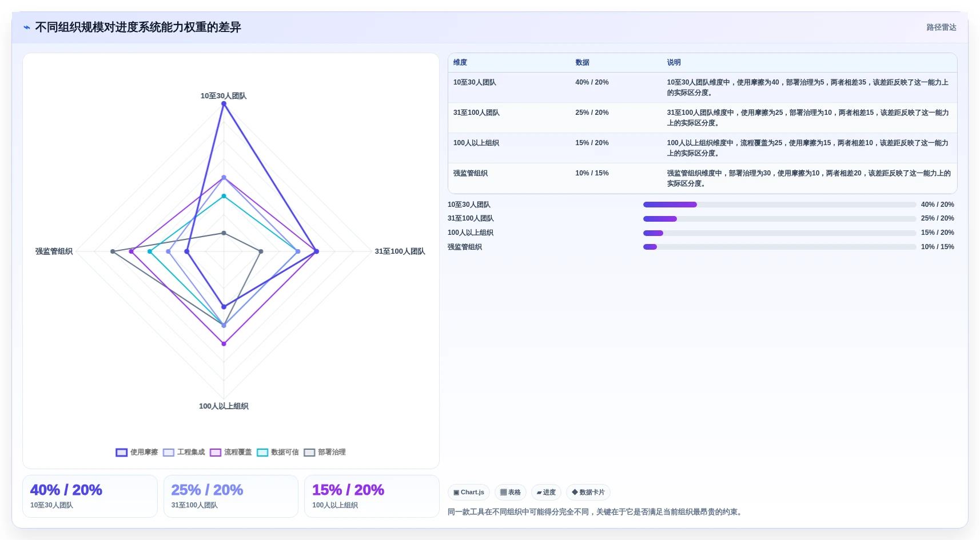Click the page title 不同组织规模对进度系统能力权重的差异

pos(138,27)
